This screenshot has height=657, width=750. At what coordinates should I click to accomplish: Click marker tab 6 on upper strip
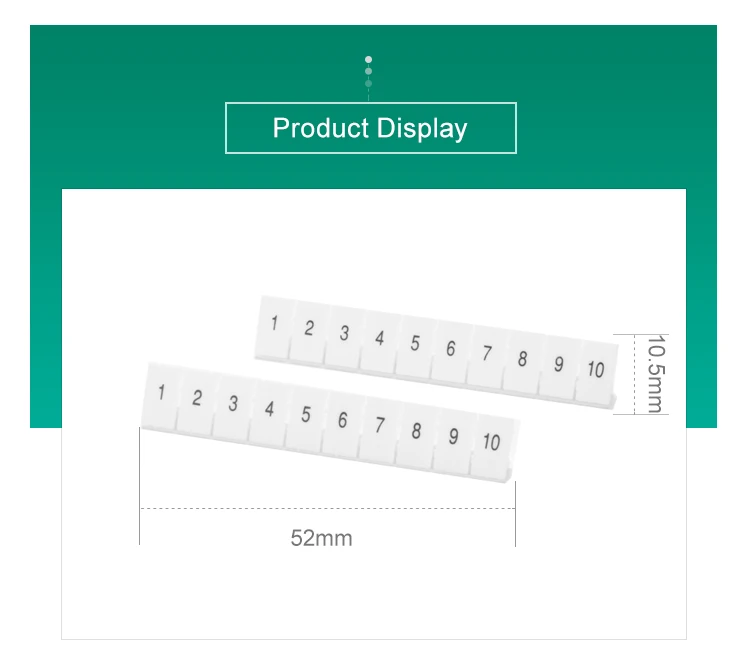tap(450, 351)
